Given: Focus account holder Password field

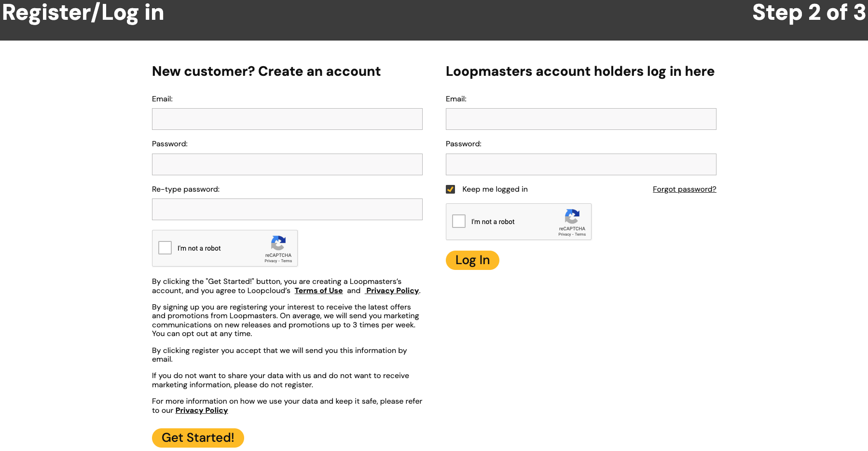Looking at the screenshot, I should [581, 165].
